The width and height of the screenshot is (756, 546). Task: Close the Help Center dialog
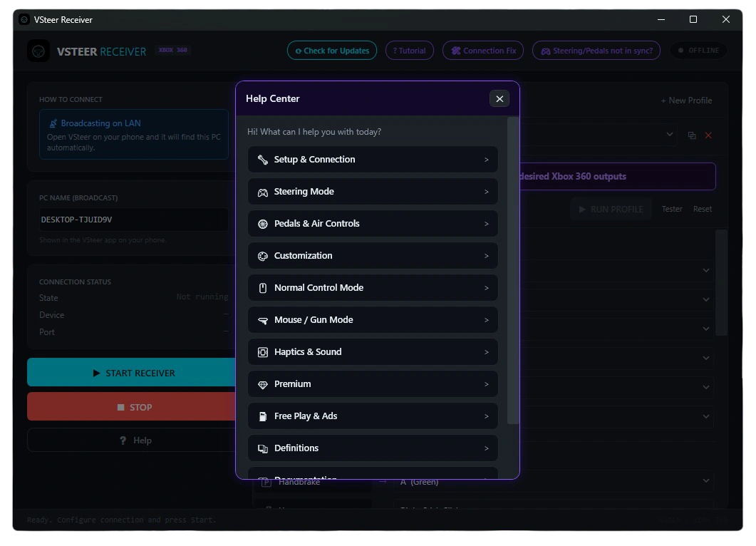click(x=499, y=99)
